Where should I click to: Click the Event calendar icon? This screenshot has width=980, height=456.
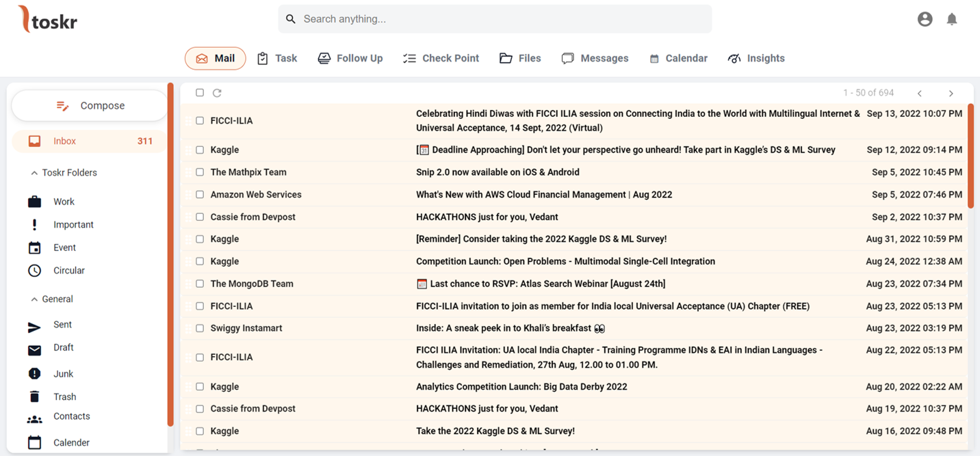(34, 247)
